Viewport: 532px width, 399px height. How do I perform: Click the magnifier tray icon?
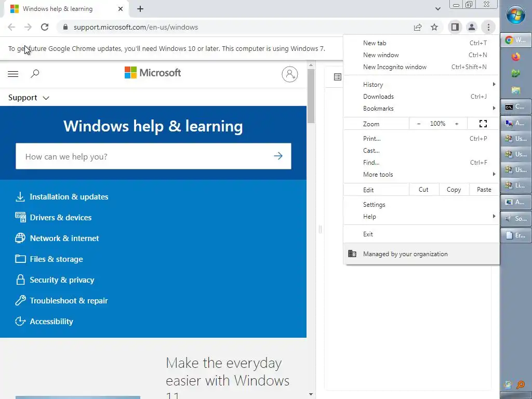pos(521,385)
